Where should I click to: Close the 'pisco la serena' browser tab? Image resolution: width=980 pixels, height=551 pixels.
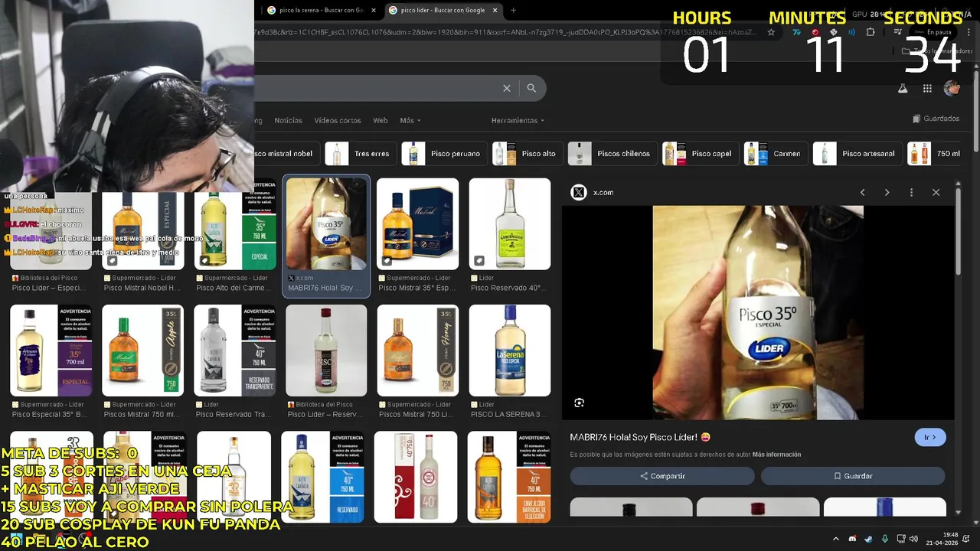tap(373, 11)
